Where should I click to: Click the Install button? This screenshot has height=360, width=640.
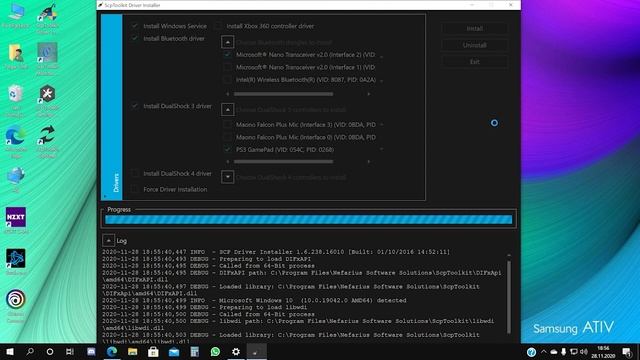[x=475, y=29]
